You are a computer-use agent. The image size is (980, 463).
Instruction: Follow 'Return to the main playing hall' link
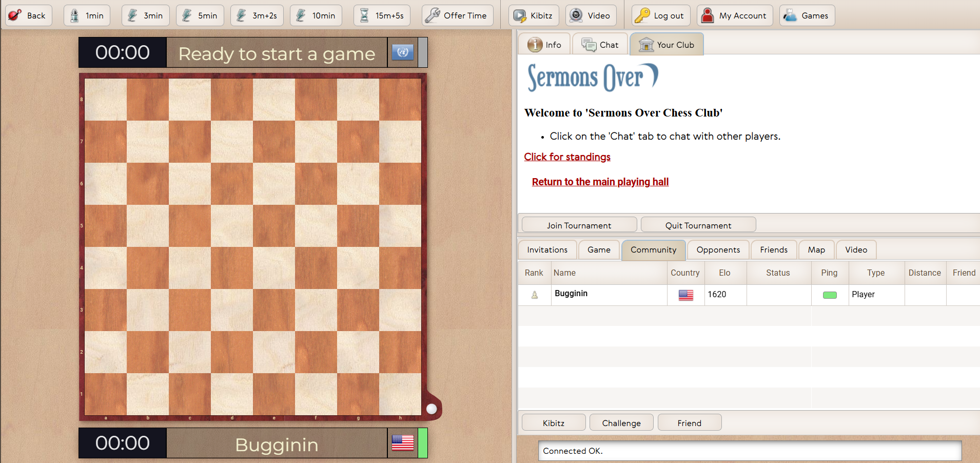point(600,182)
